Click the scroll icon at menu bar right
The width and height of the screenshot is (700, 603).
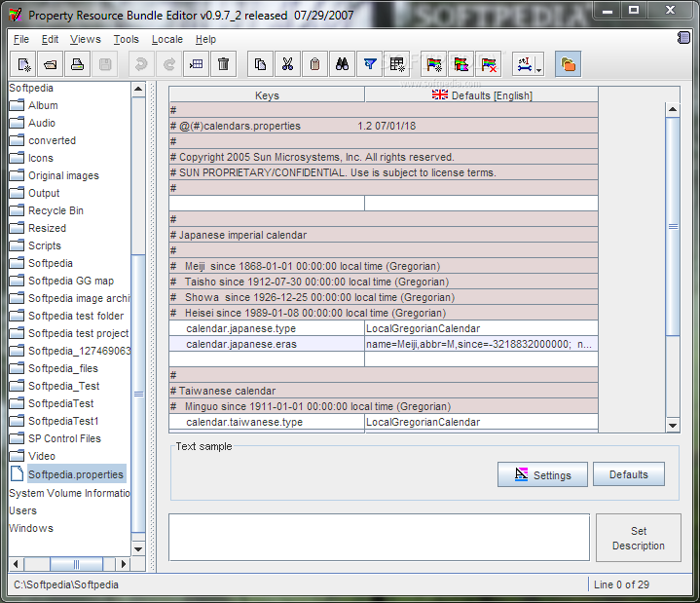tap(683, 38)
